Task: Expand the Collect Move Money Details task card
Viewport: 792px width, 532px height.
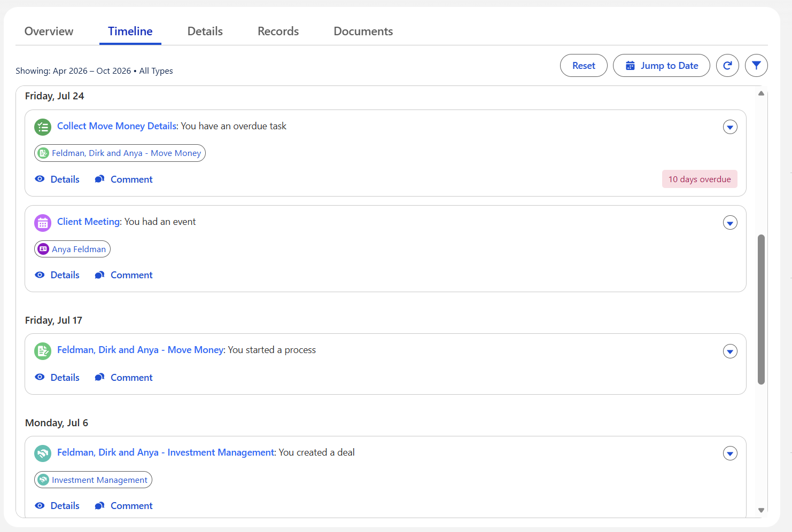Action: tap(730, 127)
